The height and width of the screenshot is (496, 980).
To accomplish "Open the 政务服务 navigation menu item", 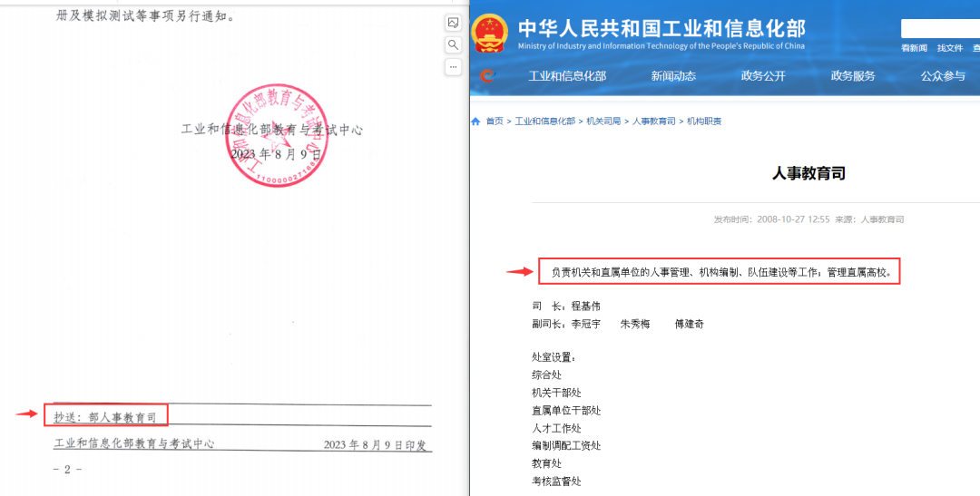I will pos(853,76).
